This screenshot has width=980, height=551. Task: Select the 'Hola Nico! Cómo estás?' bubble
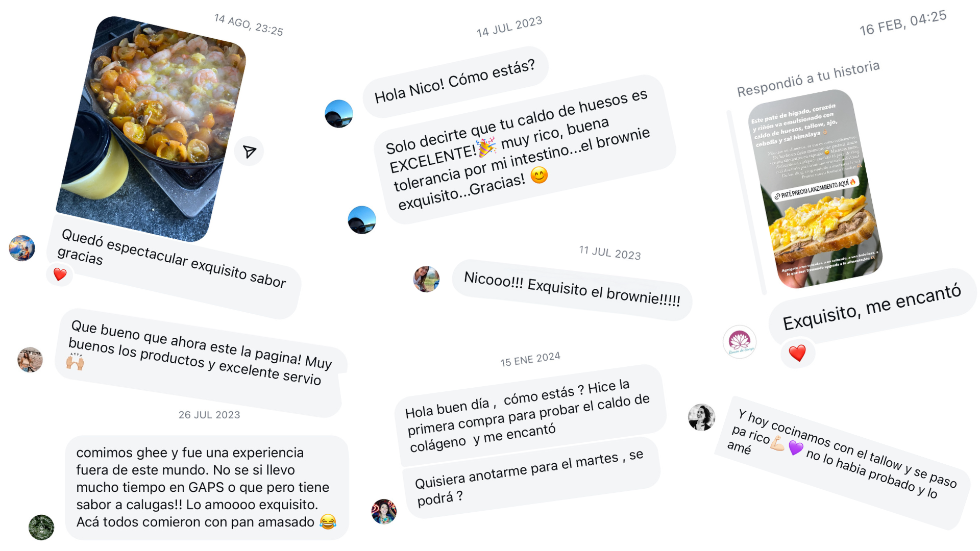tap(455, 82)
